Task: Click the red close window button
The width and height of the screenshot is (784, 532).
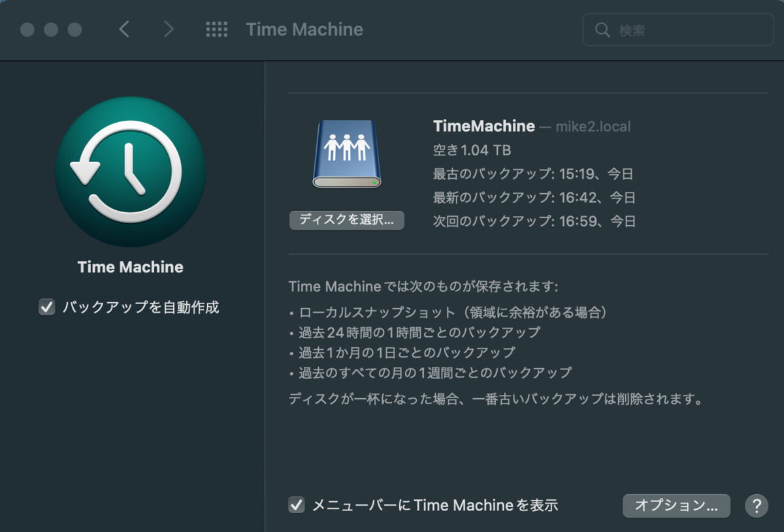Action: coord(27,30)
